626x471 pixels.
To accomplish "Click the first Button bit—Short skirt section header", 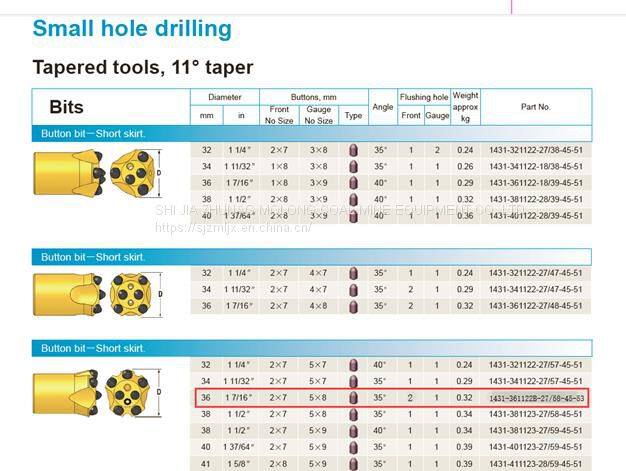I will pos(93,133).
